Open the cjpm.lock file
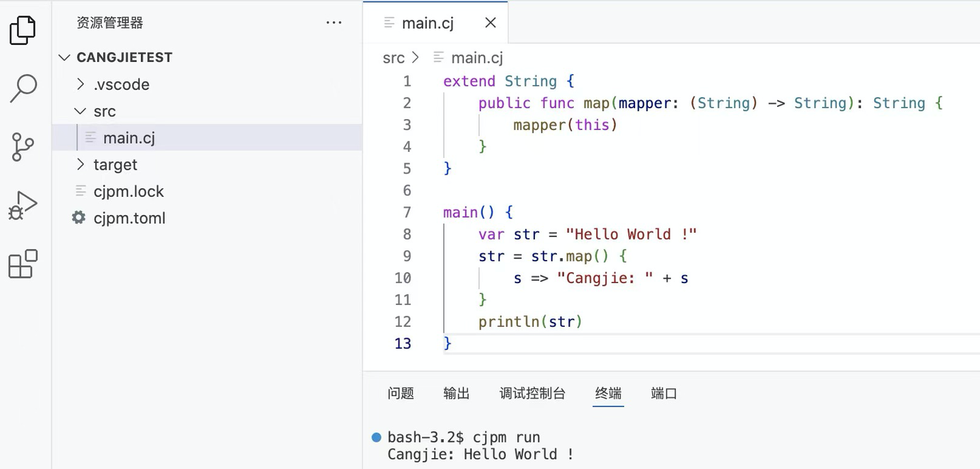This screenshot has height=469, width=980. (129, 191)
